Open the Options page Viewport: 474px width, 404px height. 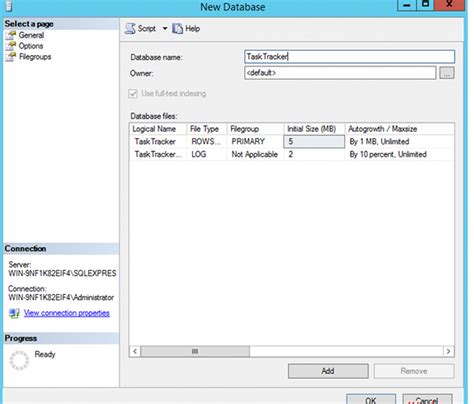[x=31, y=46]
